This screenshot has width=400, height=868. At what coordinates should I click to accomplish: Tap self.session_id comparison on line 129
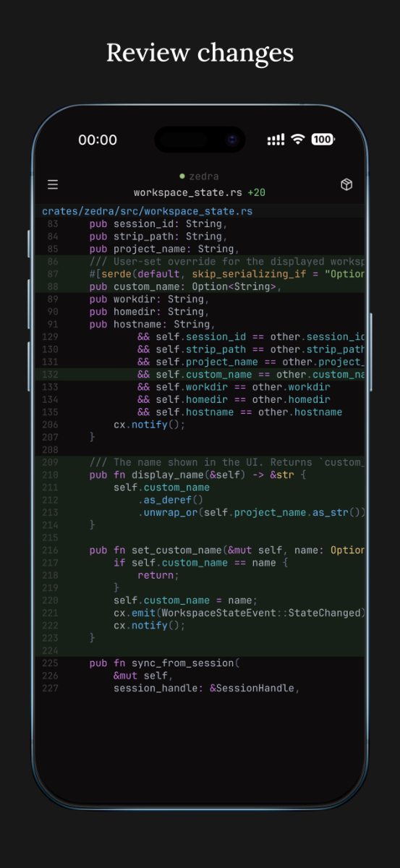[251, 337]
